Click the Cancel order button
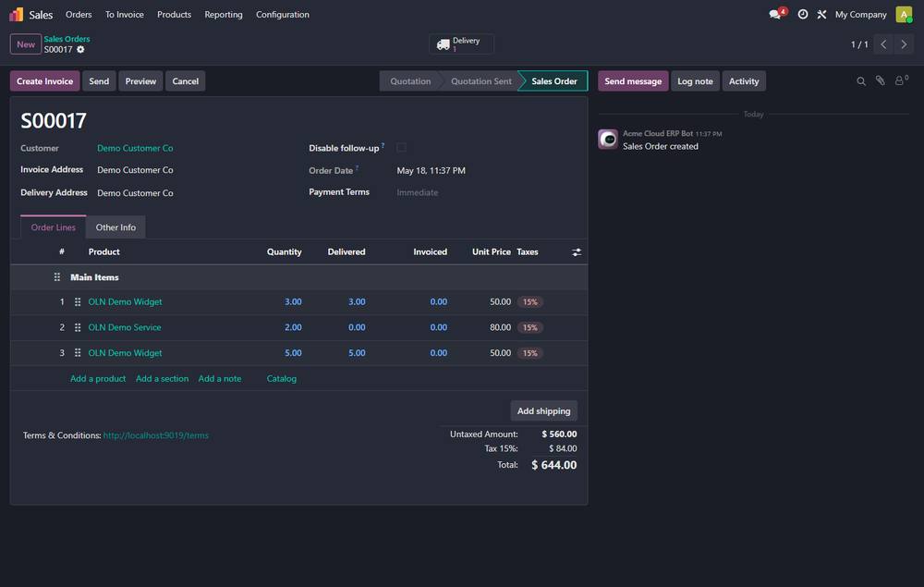This screenshot has height=587, width=924. click(185, 81)
